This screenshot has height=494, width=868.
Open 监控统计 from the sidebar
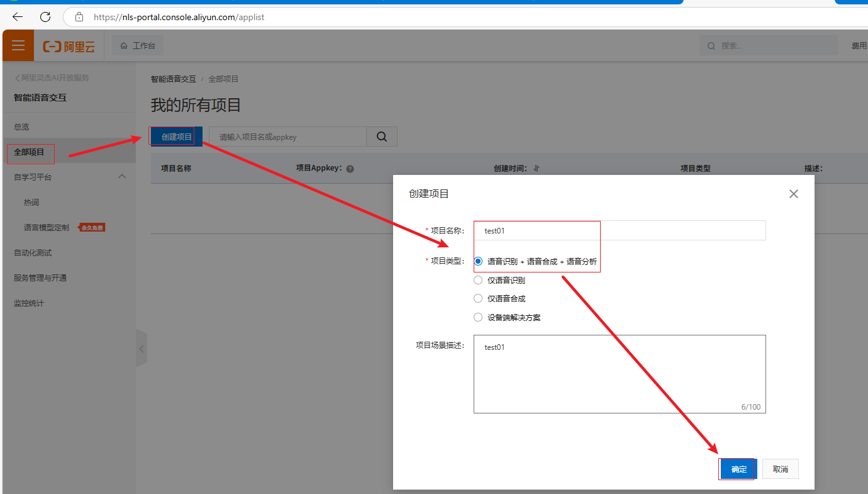point(29,303)
